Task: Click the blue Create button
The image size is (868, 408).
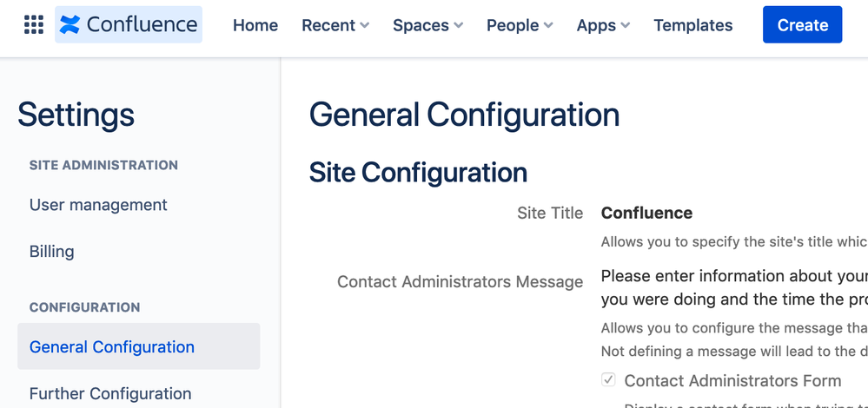Action: [x=803, y=25]
